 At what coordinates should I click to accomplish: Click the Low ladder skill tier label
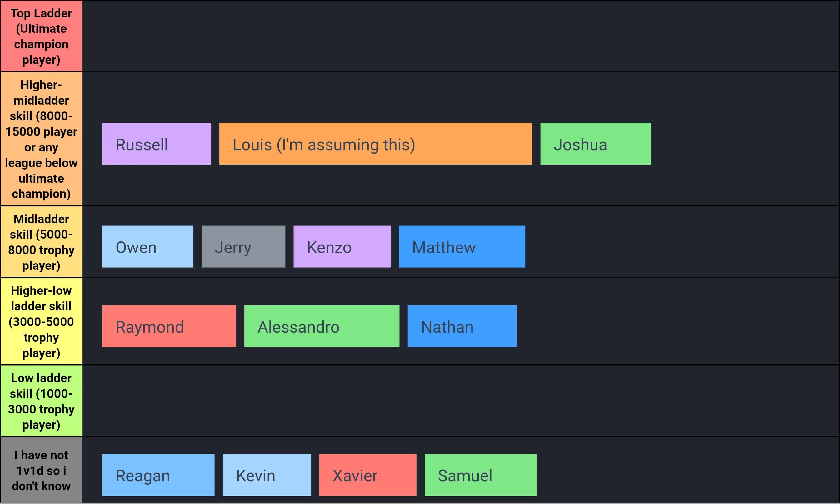(x=41, y=401)
